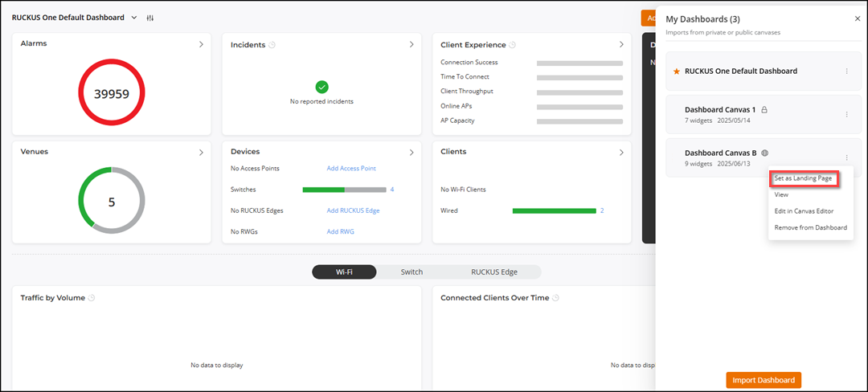Viewport: 868px width, 392px height.
Task: Select Remove from Dashboard option
Action: [810, 227]
